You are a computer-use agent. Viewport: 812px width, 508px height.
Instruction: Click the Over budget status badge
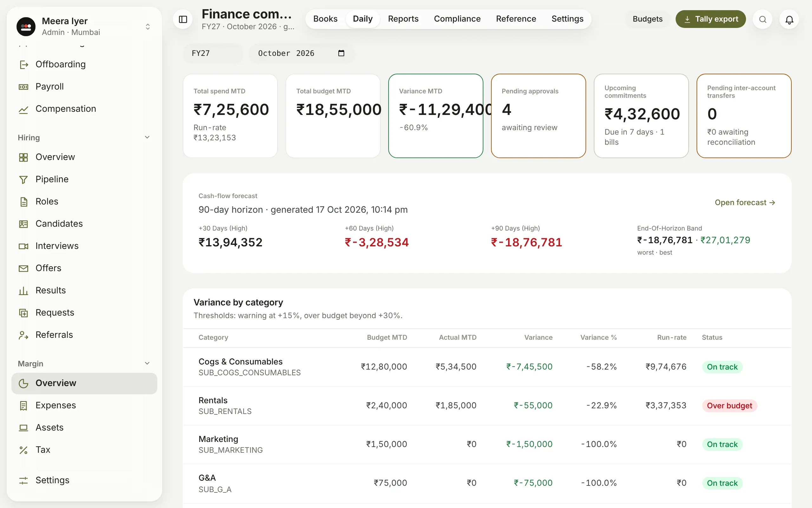pos(730,405)
